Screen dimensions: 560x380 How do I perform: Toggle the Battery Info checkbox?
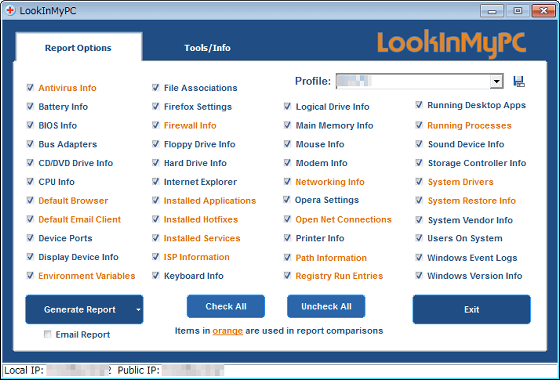tap(30, 106)
